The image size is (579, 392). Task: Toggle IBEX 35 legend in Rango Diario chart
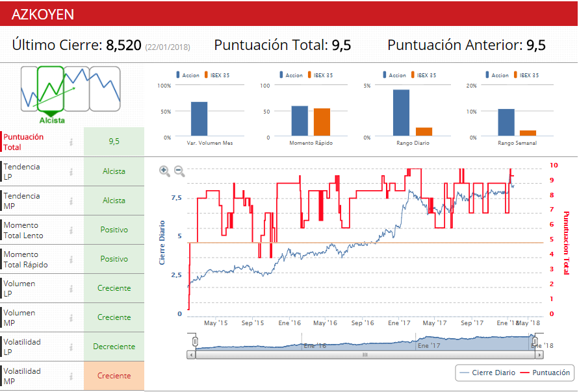tap(424, 75)
